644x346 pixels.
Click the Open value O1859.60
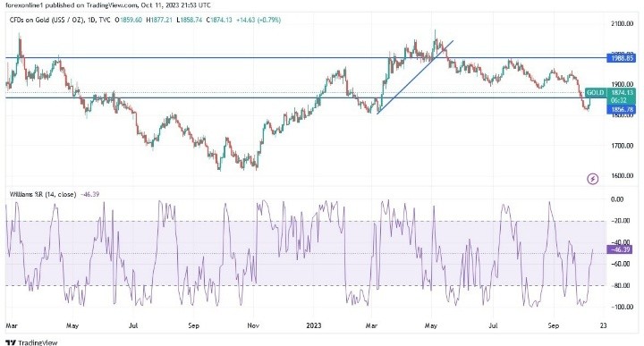[128, 20]
